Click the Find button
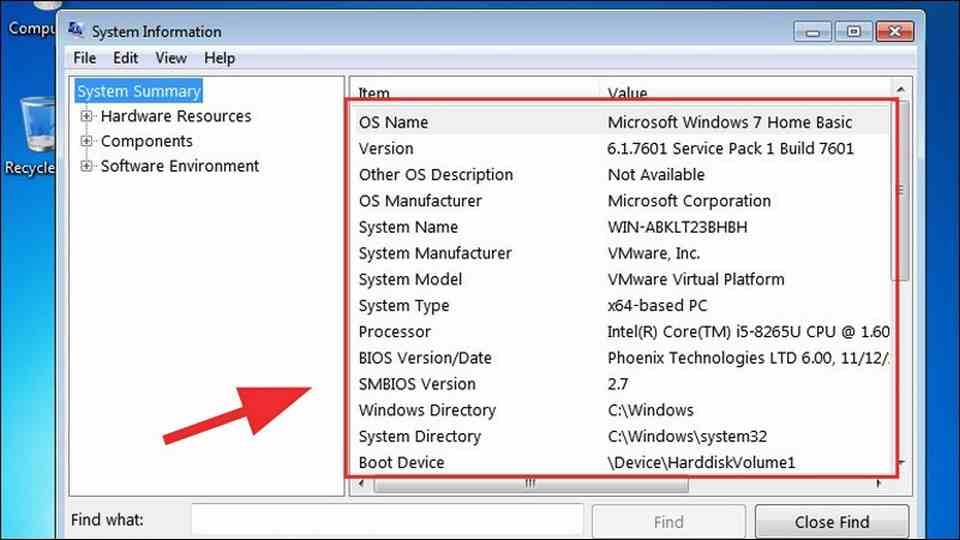 tap(669, 522)
